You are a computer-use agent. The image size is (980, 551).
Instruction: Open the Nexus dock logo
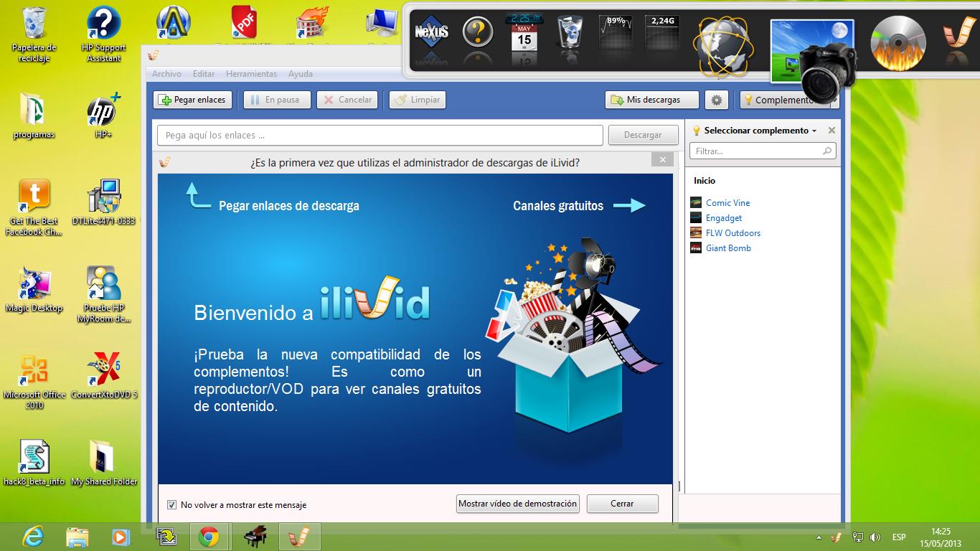(432, 33)
